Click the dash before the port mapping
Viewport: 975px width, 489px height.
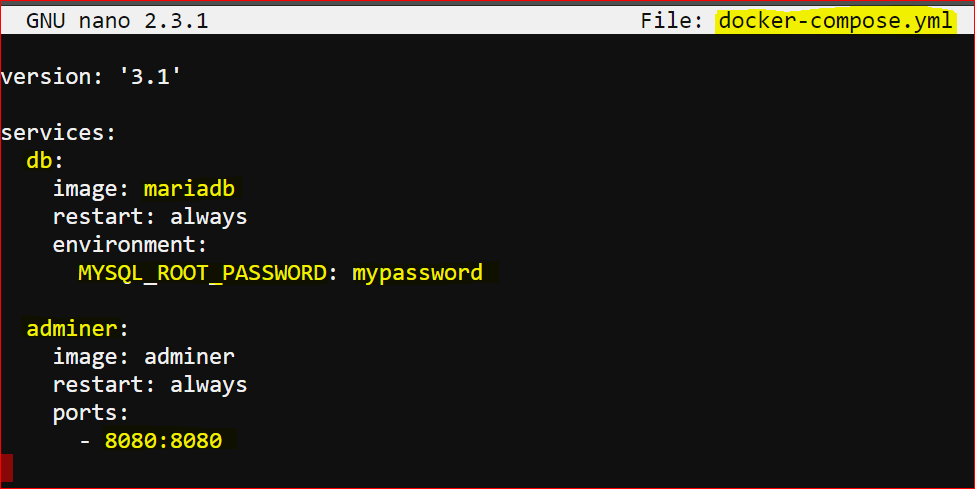pyautogui.click(x=85, y=441)
